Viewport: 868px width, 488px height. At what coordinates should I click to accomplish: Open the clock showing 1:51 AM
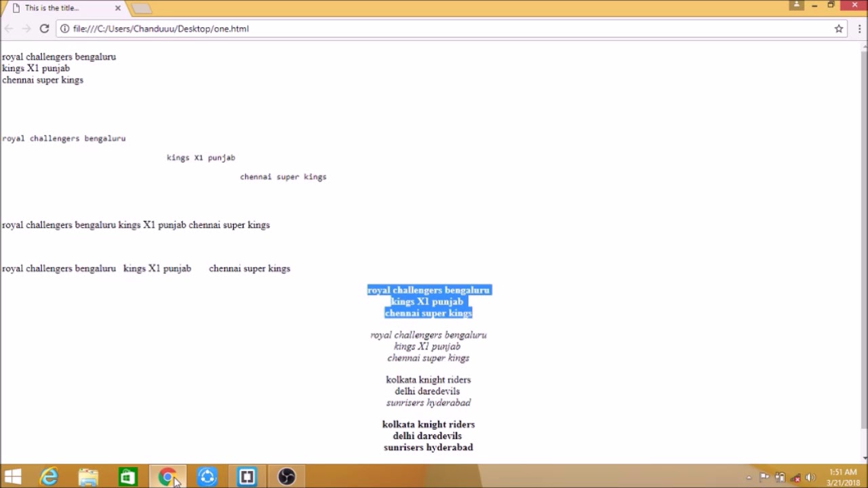tap(843, 477)
